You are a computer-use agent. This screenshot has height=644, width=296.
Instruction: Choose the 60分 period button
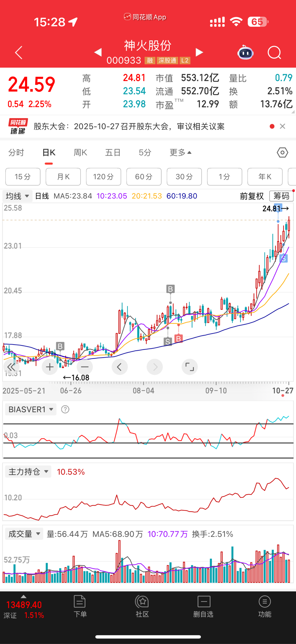(x=144, y=177)
